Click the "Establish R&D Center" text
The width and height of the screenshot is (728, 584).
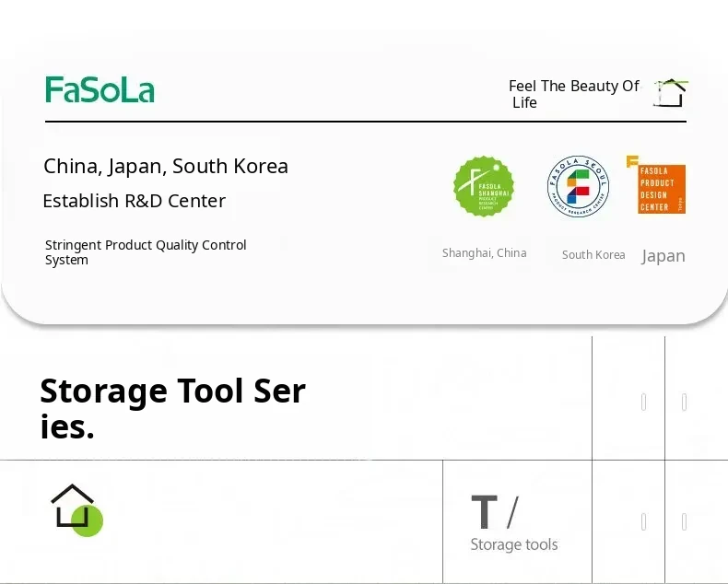click(135, 201)
